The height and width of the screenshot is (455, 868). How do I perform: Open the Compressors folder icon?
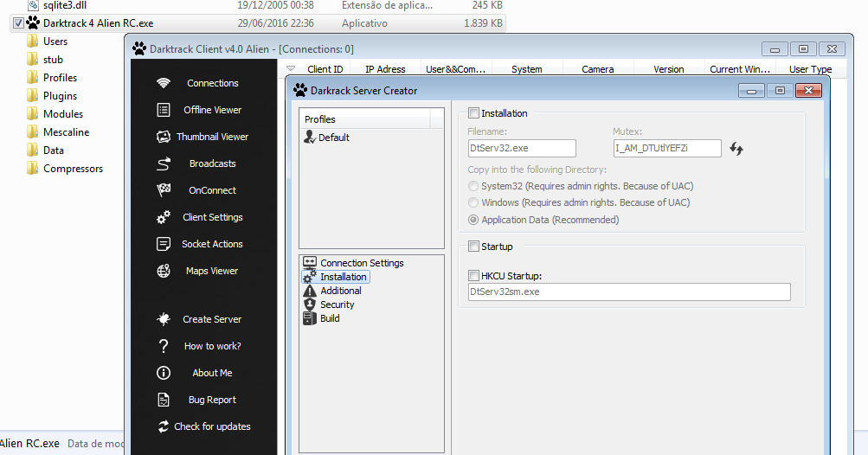33,169
